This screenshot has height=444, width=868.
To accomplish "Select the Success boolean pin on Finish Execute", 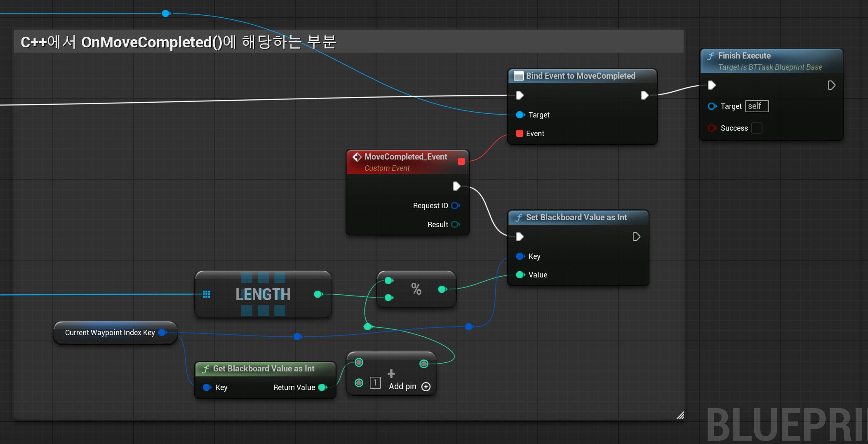I will (x=712, y=128).
